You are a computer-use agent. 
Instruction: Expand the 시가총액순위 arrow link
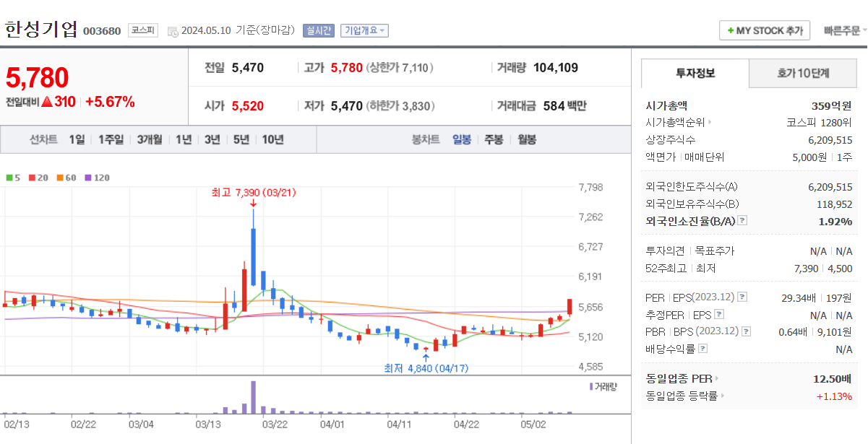point(710,122)
